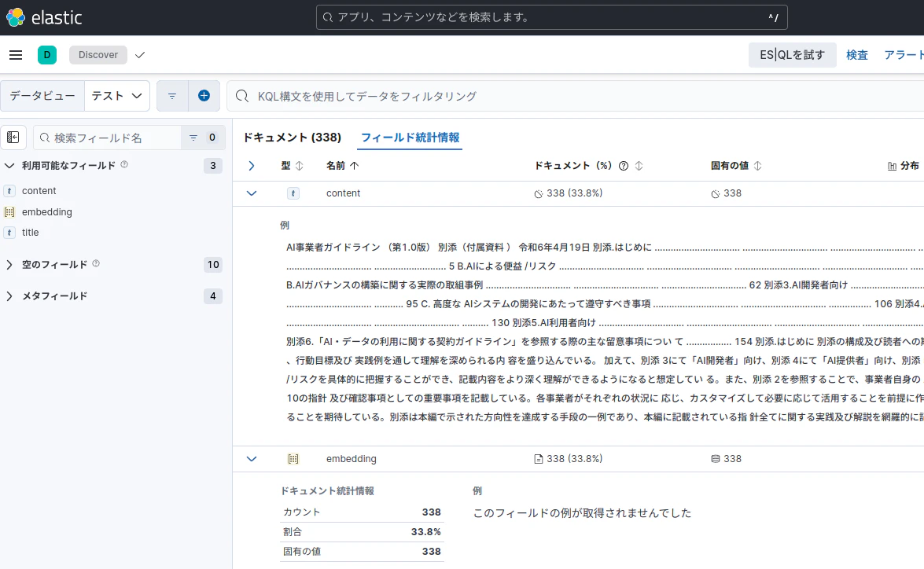Expand the メタフィールド section
924x569 pixels.
coord(9,296)
